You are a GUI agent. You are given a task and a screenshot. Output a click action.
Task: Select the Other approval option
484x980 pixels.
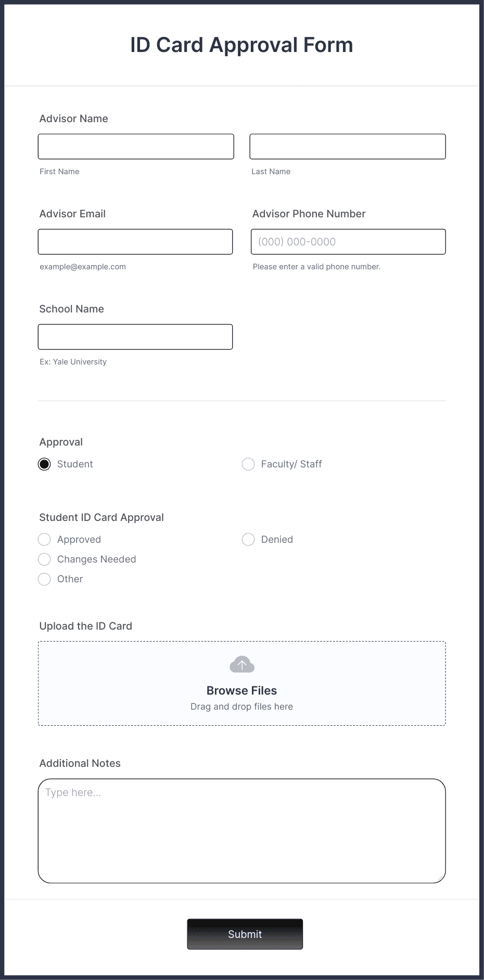44,579
